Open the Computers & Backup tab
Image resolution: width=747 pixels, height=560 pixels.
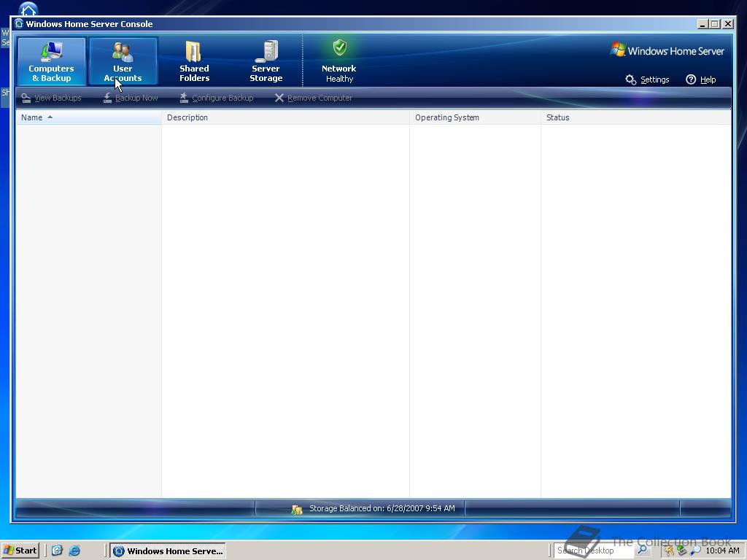coord(52,61)
